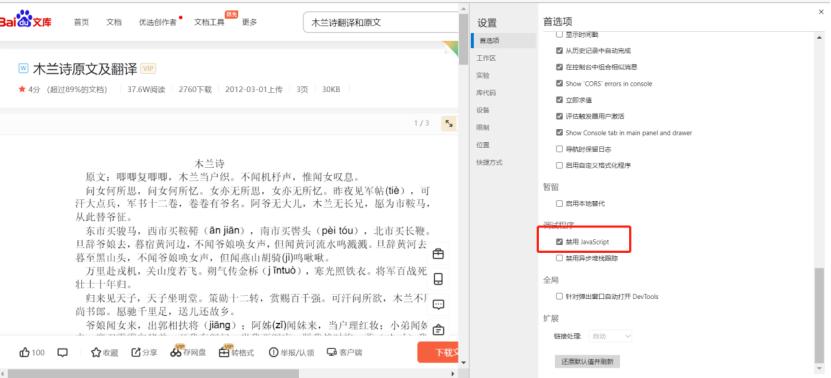Open 文档工具 navigation item

point(209,22)
